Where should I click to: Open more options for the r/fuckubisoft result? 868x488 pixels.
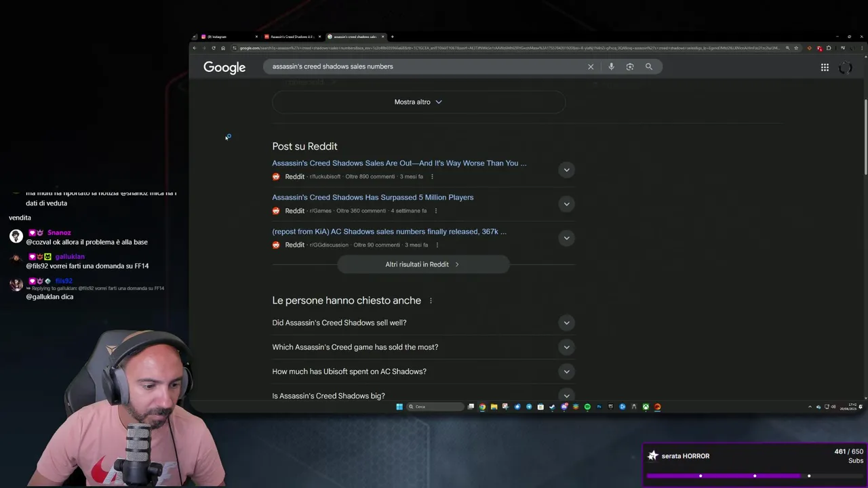(432, 177)
